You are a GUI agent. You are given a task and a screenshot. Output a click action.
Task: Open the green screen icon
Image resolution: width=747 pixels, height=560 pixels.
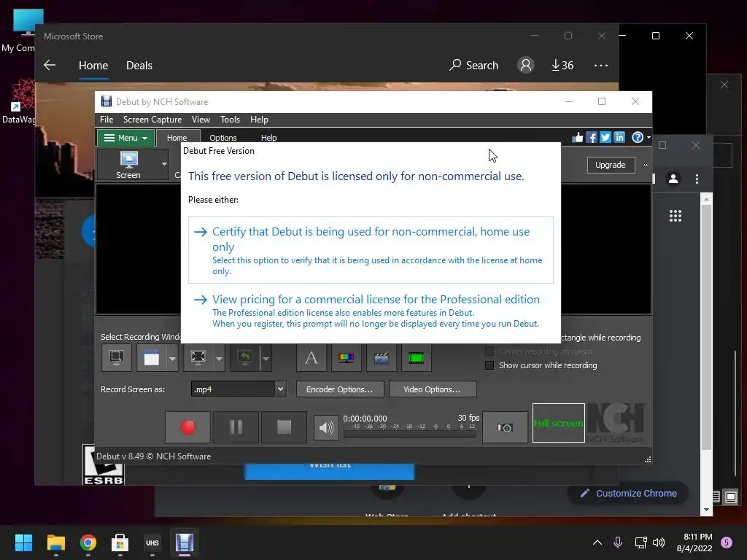point(417,357)
